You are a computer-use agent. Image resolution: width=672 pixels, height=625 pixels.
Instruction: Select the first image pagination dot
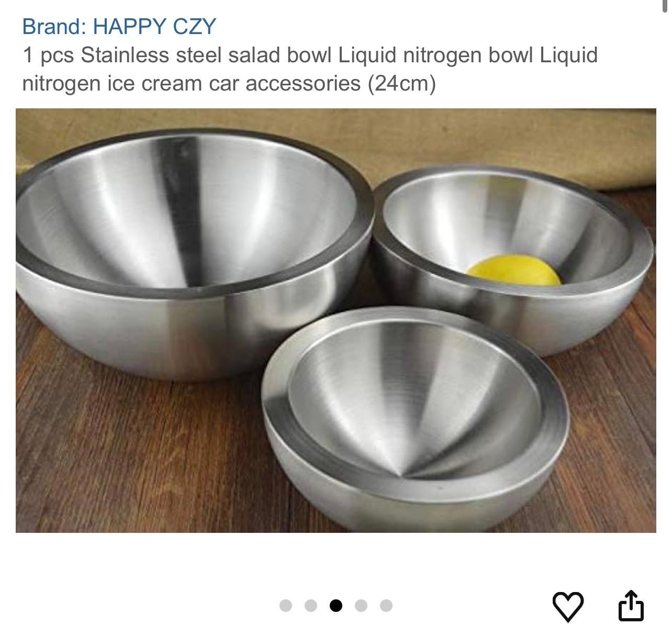[x=285, y=606]
